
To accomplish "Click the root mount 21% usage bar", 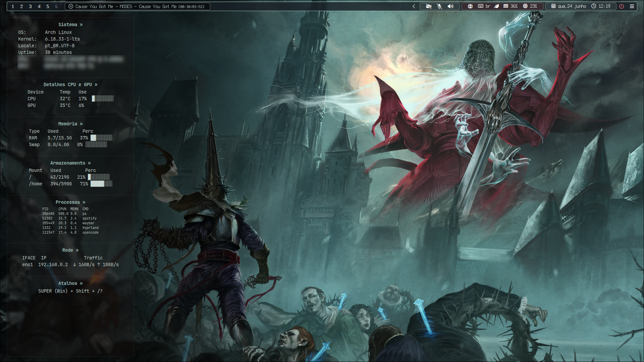I will [x=99, y=177].
